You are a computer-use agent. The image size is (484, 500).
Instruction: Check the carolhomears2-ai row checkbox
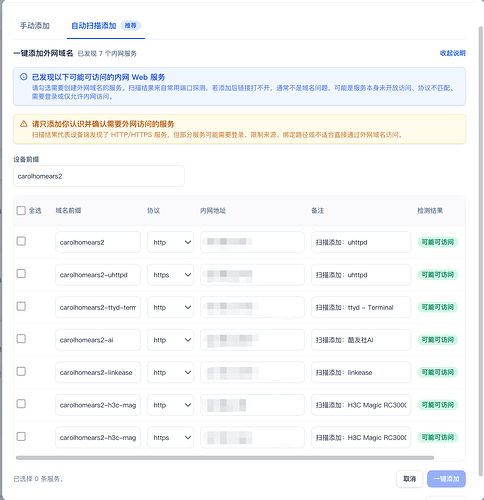[x=21, y=339]
